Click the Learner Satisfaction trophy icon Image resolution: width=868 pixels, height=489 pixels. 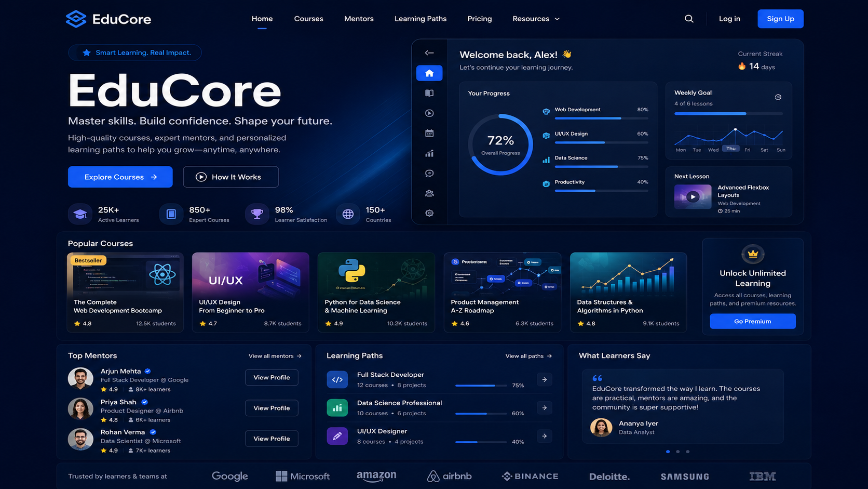[257, 214]
